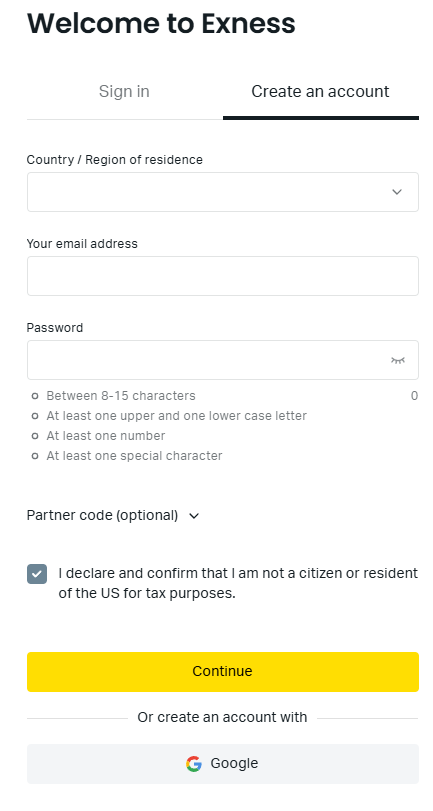Switch to the Sign in tab
The image size is (433, 811).
click(x=124, y=92)
